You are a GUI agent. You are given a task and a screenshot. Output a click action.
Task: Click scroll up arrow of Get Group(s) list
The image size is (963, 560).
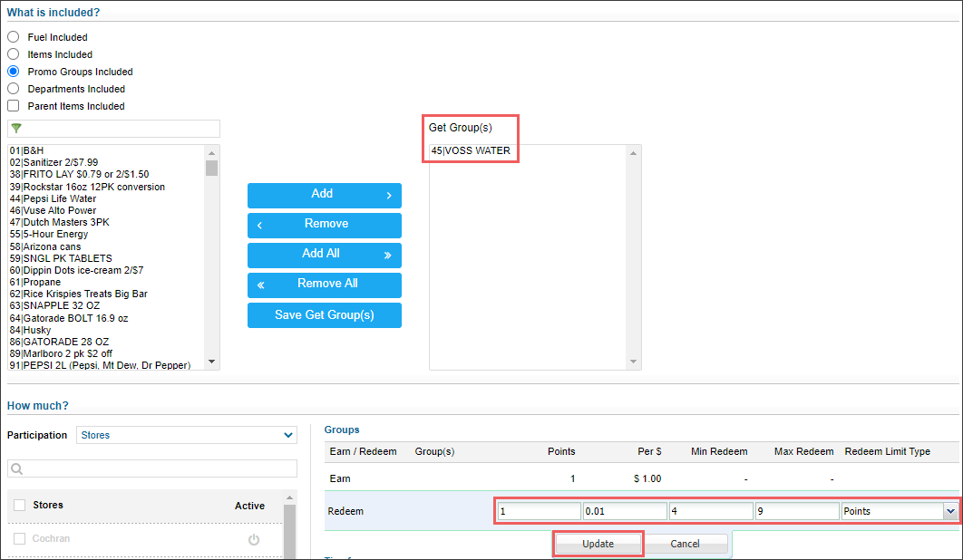pyautogui.click(x=633, y=153)
